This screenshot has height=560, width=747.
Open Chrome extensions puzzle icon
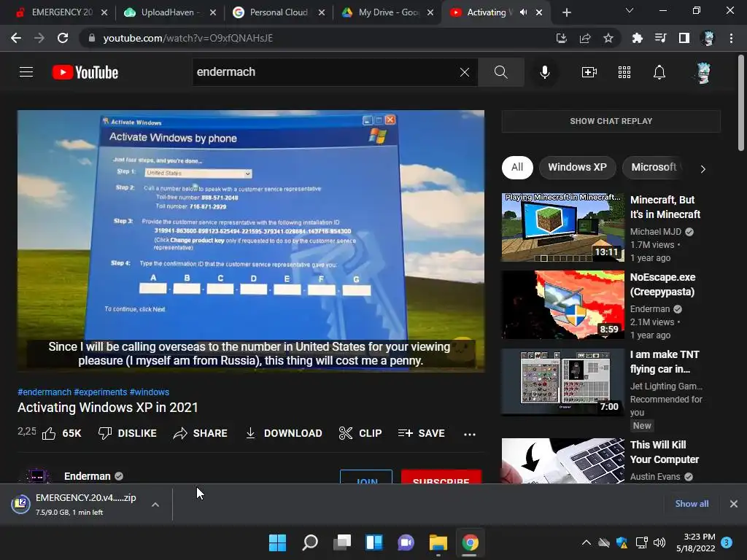point(637,38)
